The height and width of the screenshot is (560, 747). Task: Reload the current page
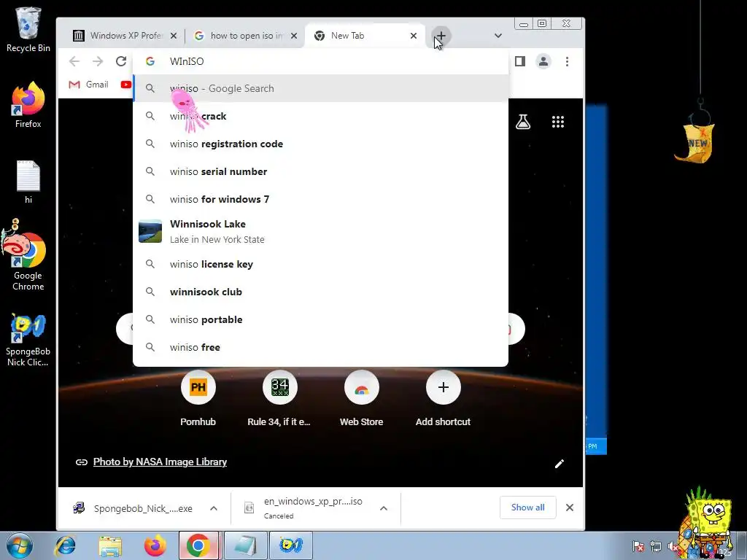121,61
